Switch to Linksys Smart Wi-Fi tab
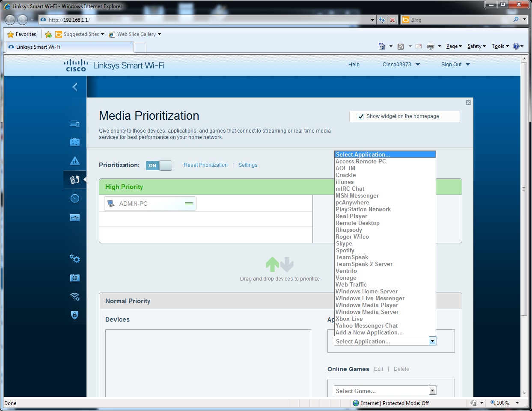The image size is (532, 411). point(70,47)
